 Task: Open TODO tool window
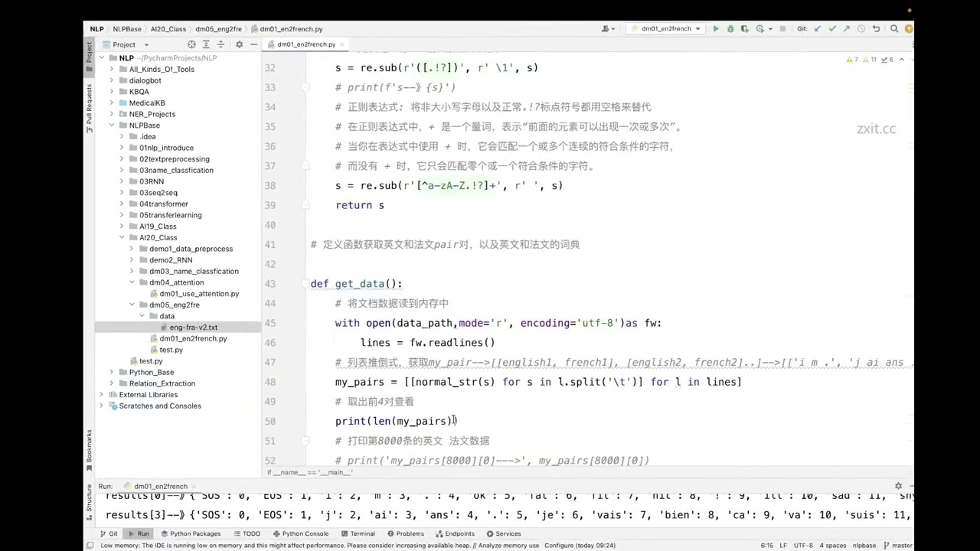(x=247, y=533)
